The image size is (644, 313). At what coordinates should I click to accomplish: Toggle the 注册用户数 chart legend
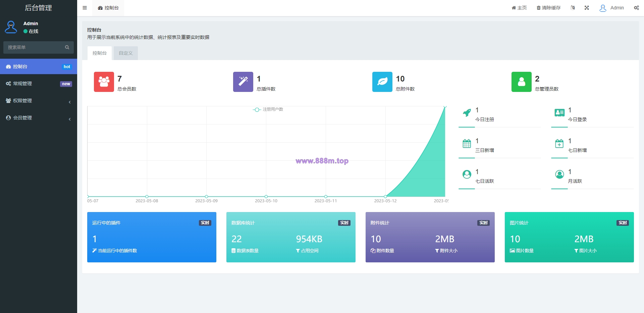[x=268, y=109]
